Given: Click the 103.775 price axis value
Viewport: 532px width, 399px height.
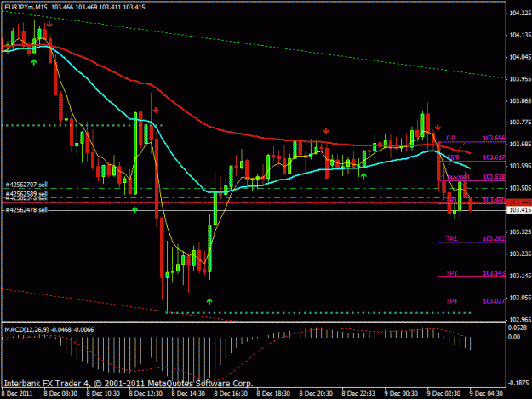Looking at the screenshot, I should [x=520, y=123].
